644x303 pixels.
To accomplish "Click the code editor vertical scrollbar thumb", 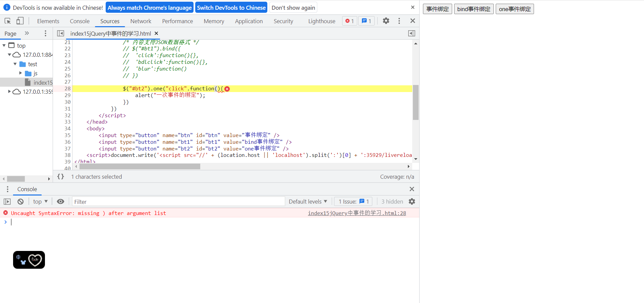I will [x=416, y=102].
